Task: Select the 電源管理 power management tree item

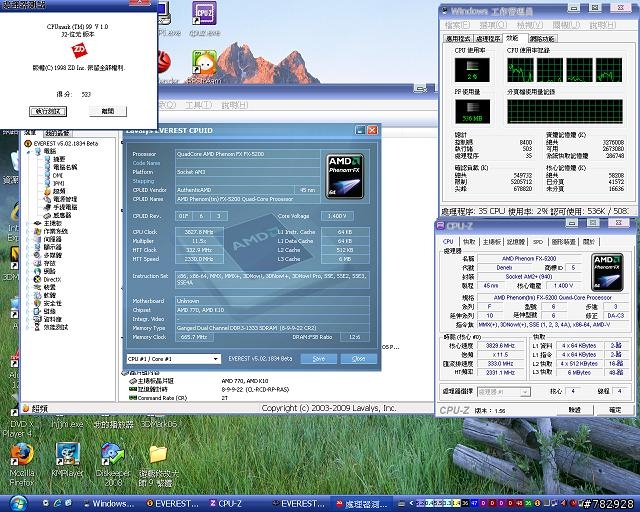Action: [x=60, y=199]
